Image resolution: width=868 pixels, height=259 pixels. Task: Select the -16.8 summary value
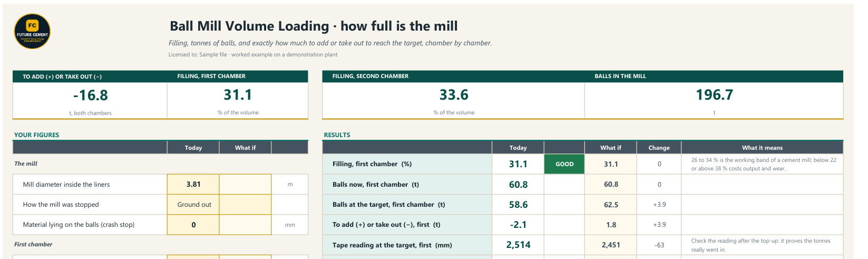click(x=90, y=95)
